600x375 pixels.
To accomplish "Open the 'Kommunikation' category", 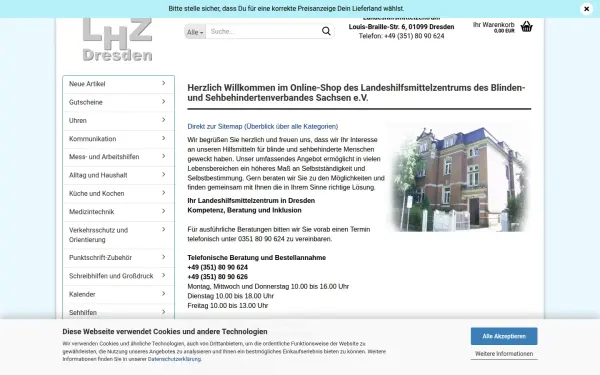I will (119, 139).
